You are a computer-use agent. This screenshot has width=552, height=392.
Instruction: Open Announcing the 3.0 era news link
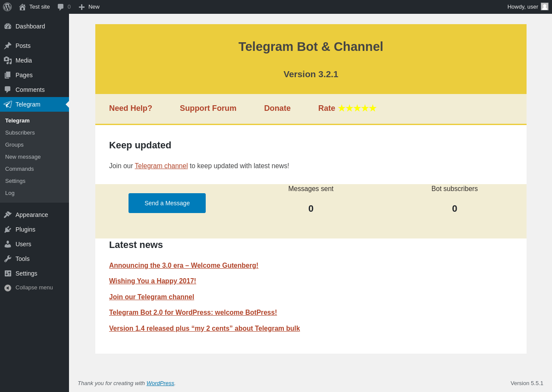click(184, 266)
